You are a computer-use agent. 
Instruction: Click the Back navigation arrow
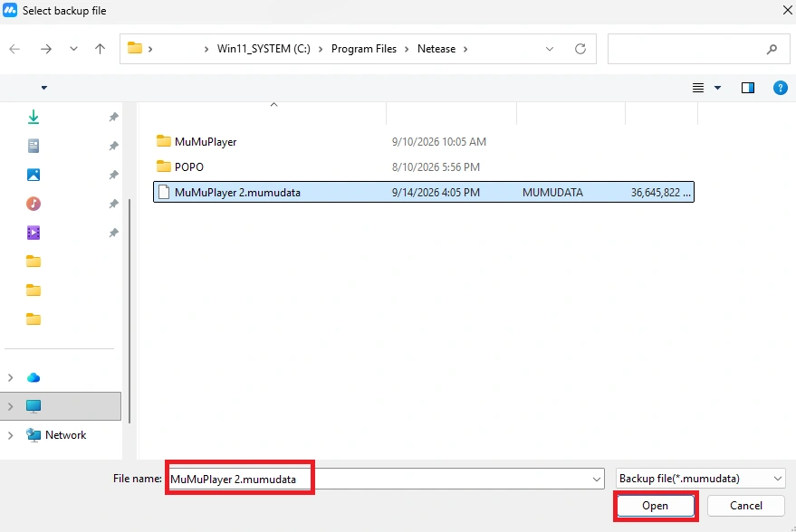(14, 49)
